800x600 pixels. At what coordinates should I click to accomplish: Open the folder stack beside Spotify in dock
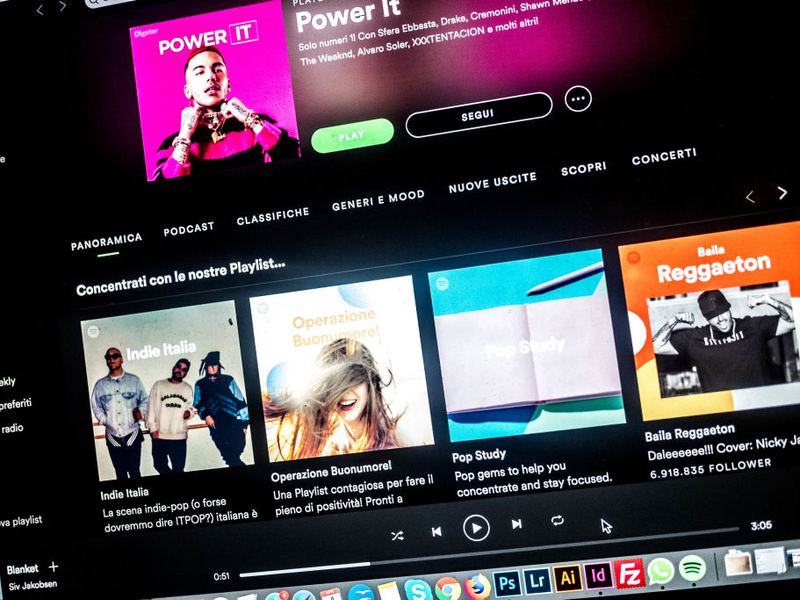pos(738,563)
